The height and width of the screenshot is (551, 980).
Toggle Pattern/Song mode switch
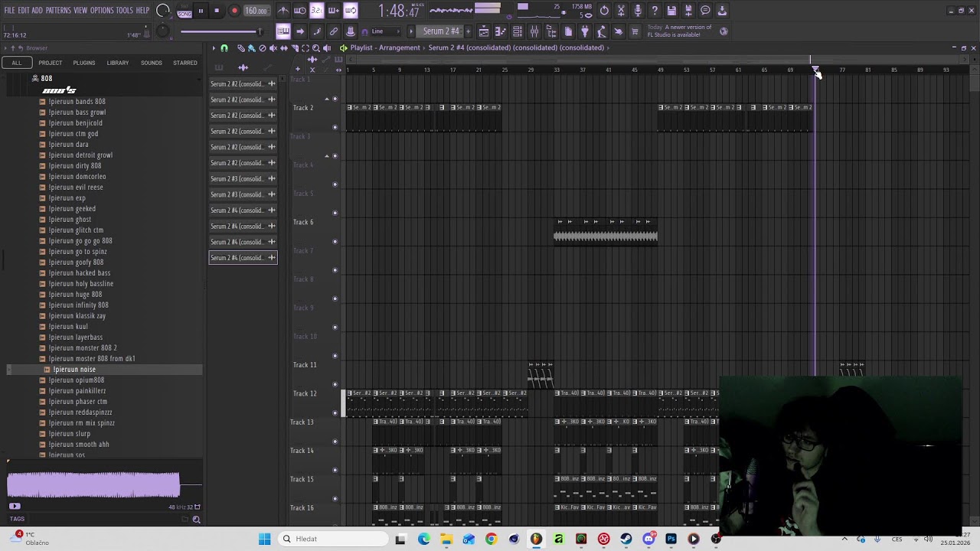click(x=185, y=11)
